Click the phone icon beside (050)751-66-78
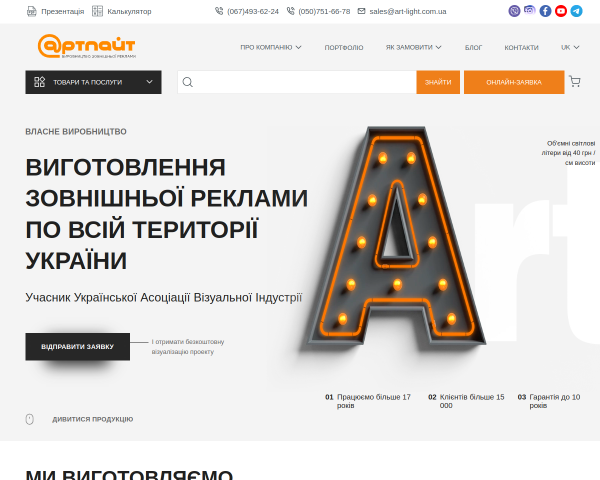Viewport: 600px width, 480px height. [290, 11]
